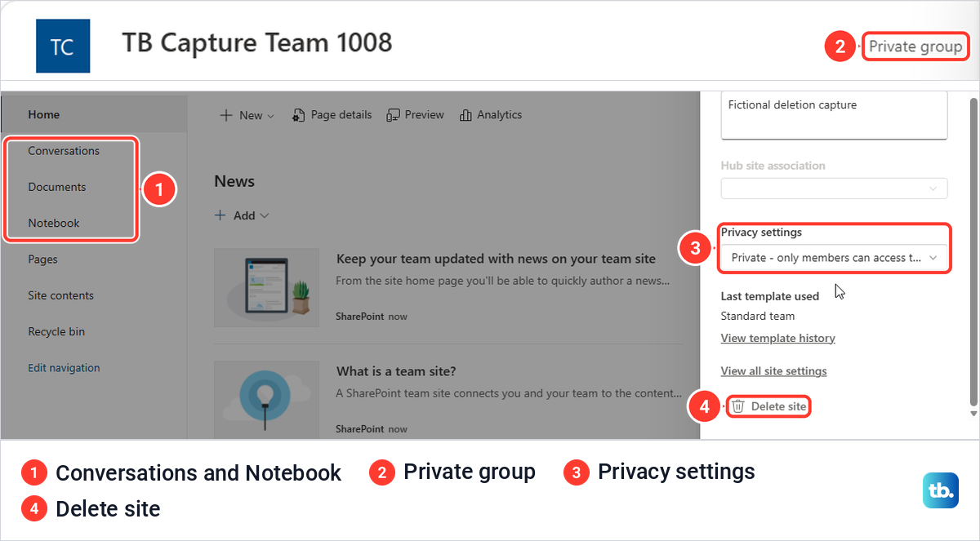Click the plus icon beside Add
Viewport: 980px width, 541px height.
(220, 215)
